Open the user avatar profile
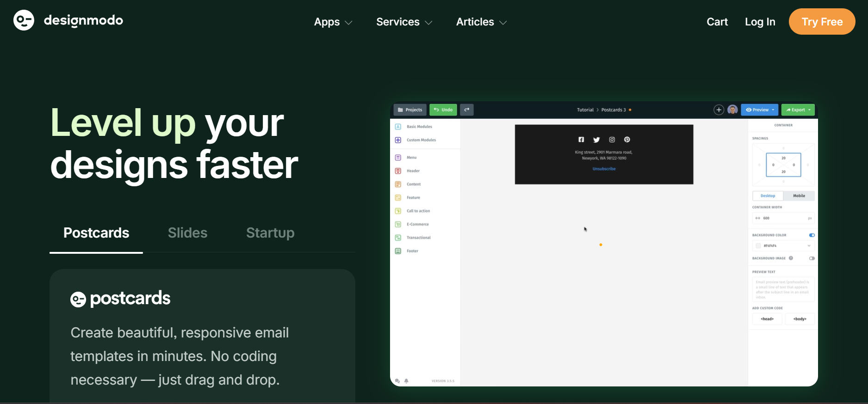Image resolution: width=868 pixels, height=404 pixels. [732, 110]
